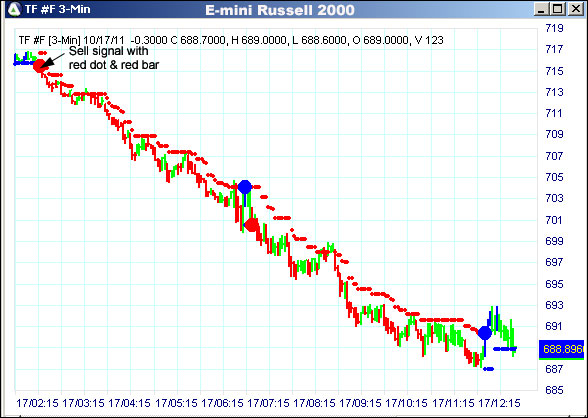Click the 713 price axis label
The height and width of the screenshot is (418, 588).
click(x=554, y=92)
